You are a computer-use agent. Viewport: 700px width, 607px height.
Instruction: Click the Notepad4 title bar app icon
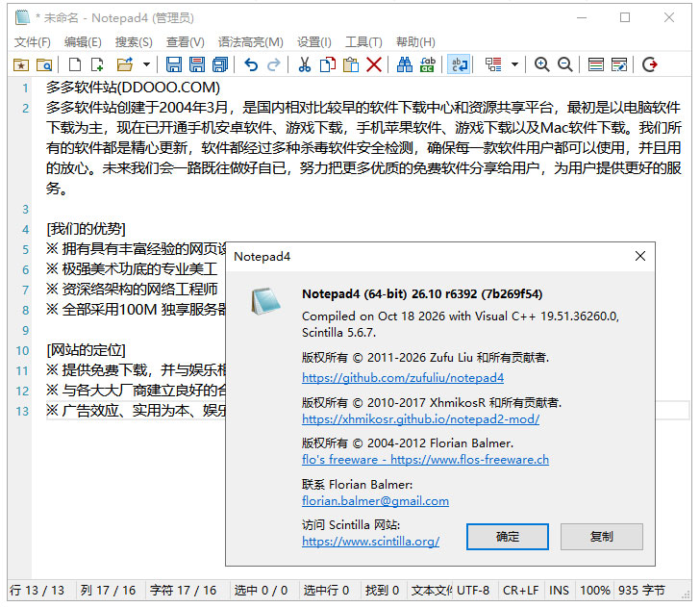22,18
